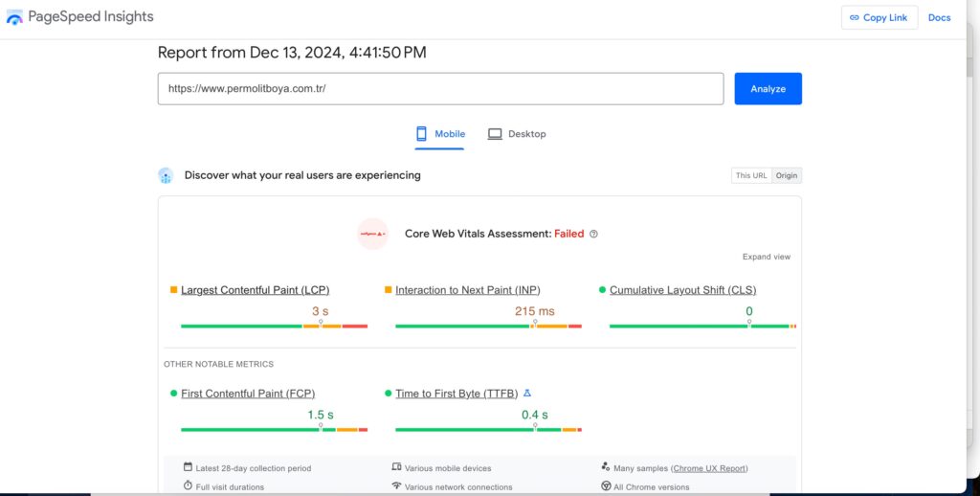The width and height of the screenshot is (980, 496).
Task: Switch to the Desktop tab
Action: (x=517, y=134)
